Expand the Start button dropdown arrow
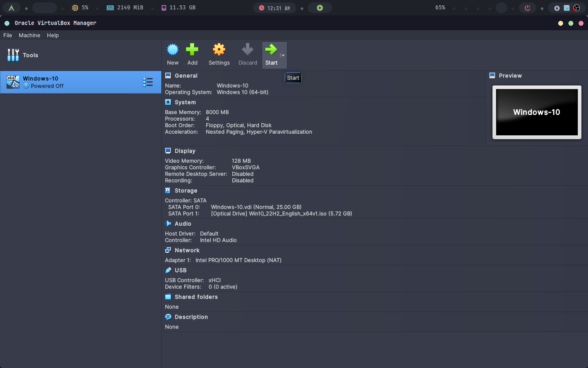588x368 pixels. (x=283, y=55)
